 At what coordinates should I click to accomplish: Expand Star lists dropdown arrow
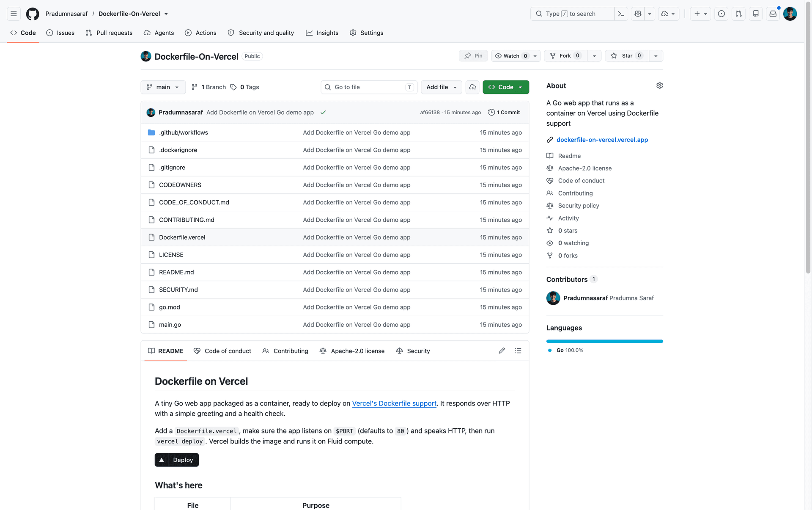656,56
